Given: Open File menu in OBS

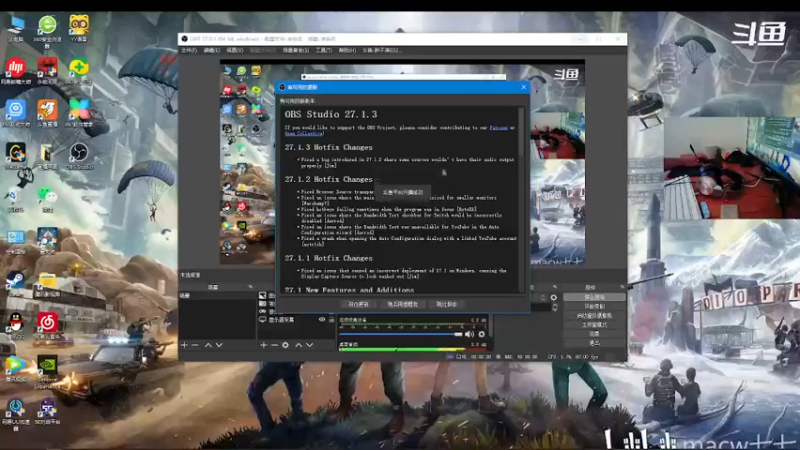Looking at the screenshot, I should click(189, 51).
